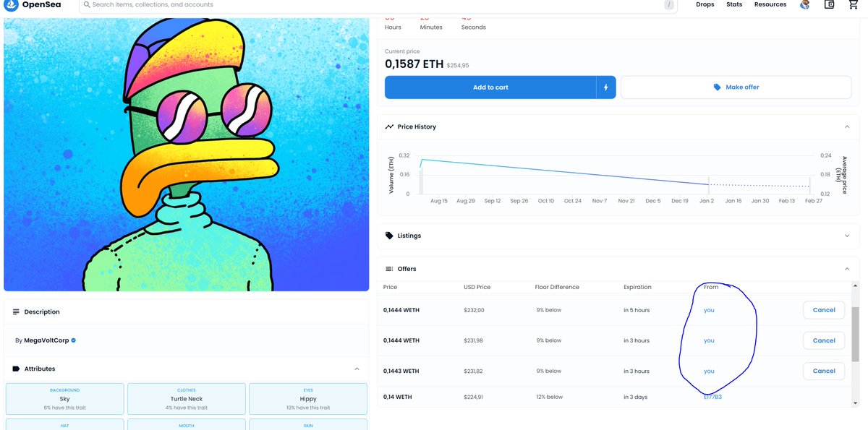Image resolution: width=868 pixels, height=430 pixels.
Task: Click the Make offer button
Action: 736,87
